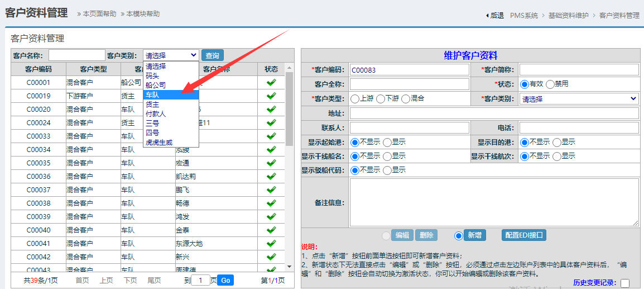Image resolution: width=644 pixels, height=289 pixels.
Task: Click green status icon for C00038
Action: (271, 203)
